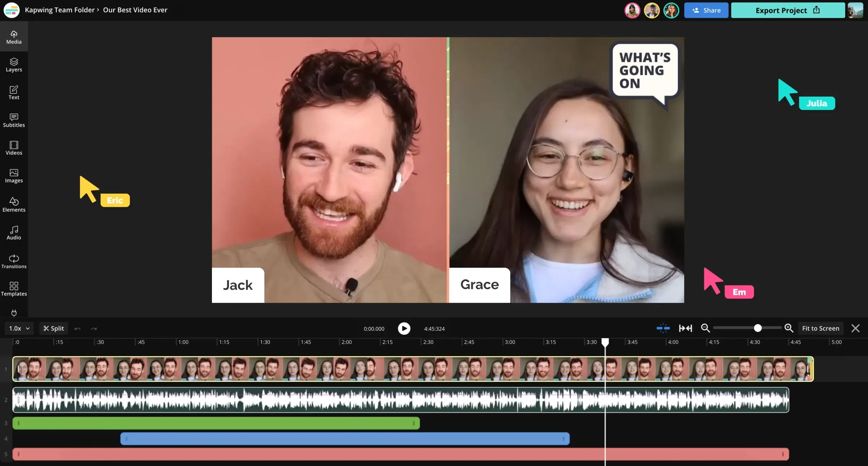Click Fit to Screen

pyautogui.click(x=821, y=328)
